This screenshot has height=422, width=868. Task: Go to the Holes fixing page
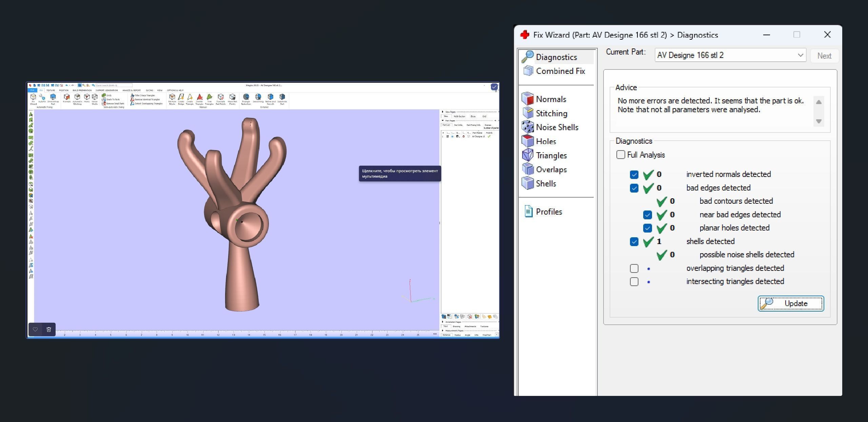tap(546, 141)
